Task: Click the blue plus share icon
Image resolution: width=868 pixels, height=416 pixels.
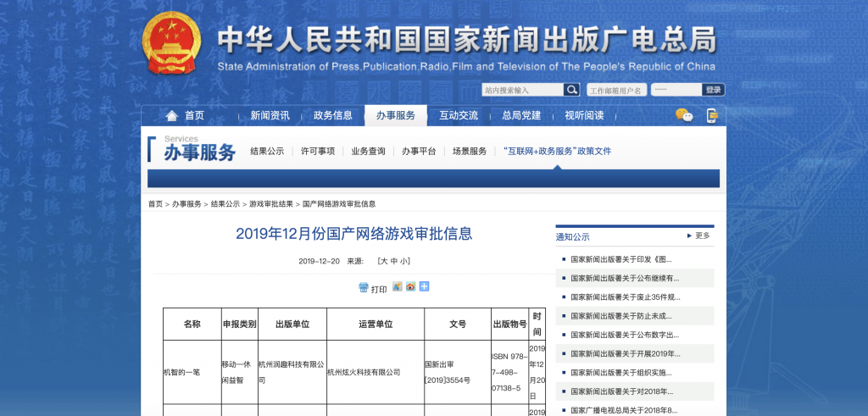Action: point(424,287)
